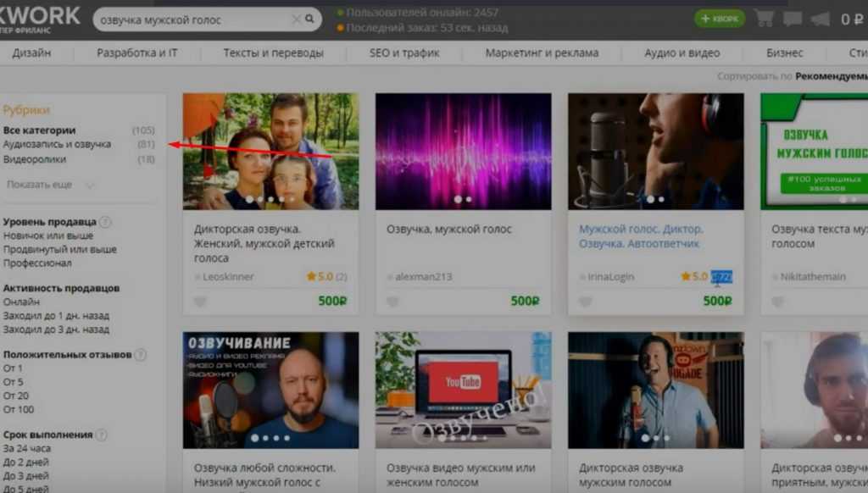868x493 pixels.
Task: Show help for Уровень продавца filter
Action: 105,222
